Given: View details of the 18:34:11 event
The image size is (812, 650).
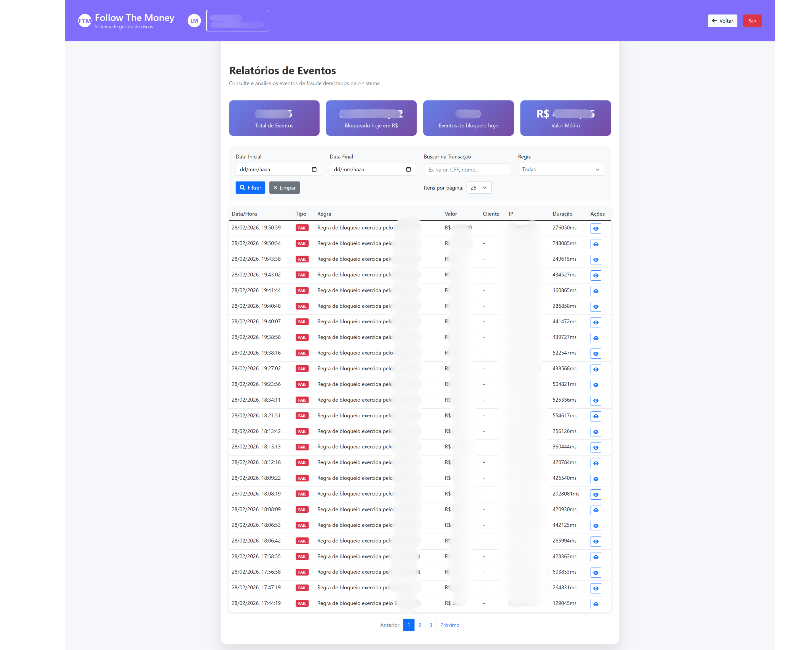Looking at the screenshot, I should coord(596,401).
